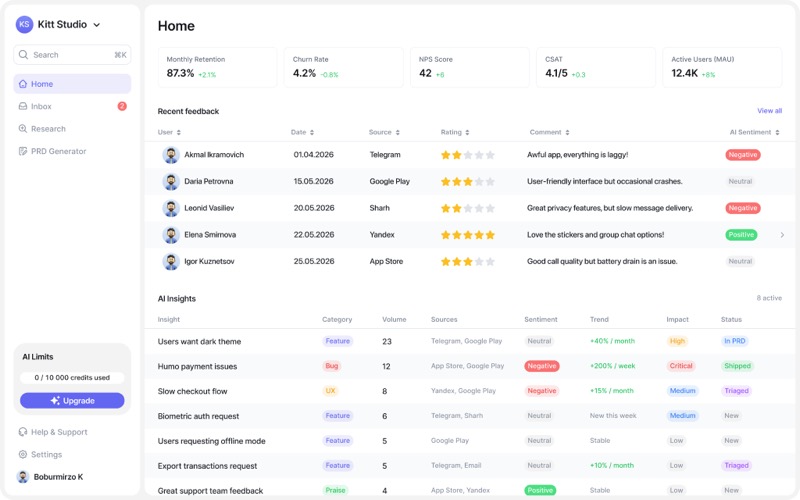Expand Elena Smirnova row chevron

pyautogui.click(x=782, y=235)
